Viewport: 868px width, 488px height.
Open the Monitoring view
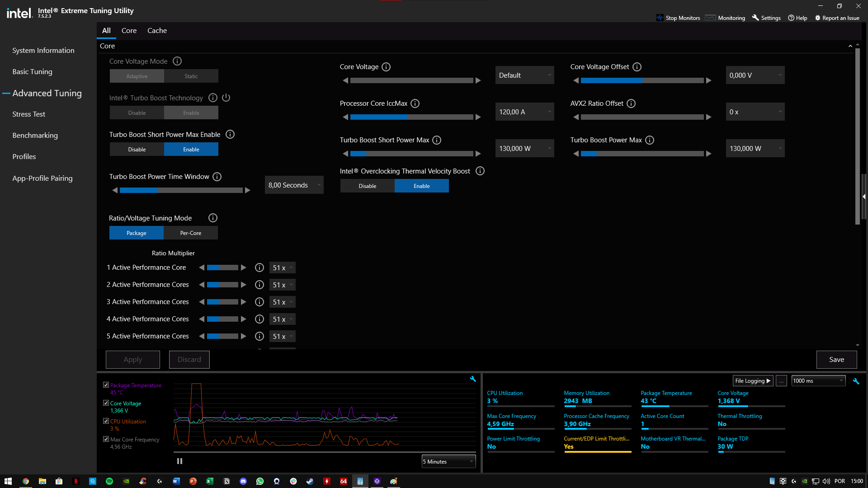(x=725, y=18)
